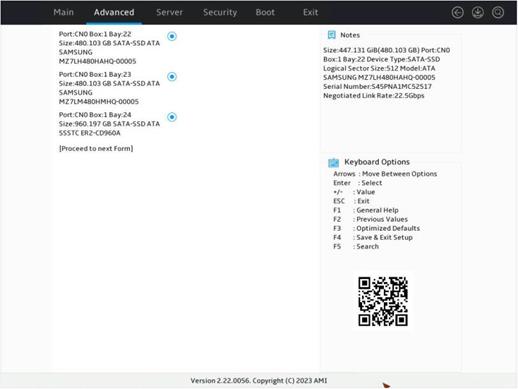The width and height of the screenshot is (518, 389).
Task: Click the MZ7LM480HMHQ-00005 model text
Action: point(99,102)
